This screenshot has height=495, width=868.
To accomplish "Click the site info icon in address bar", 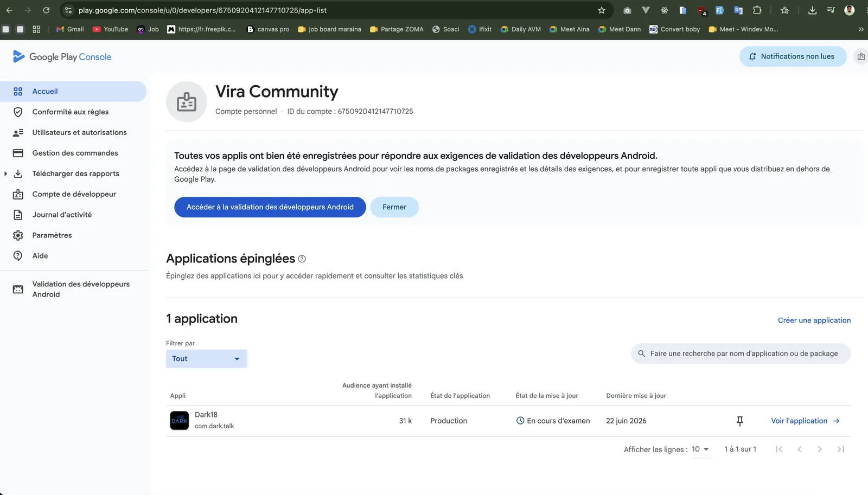I will pos(68,10).
